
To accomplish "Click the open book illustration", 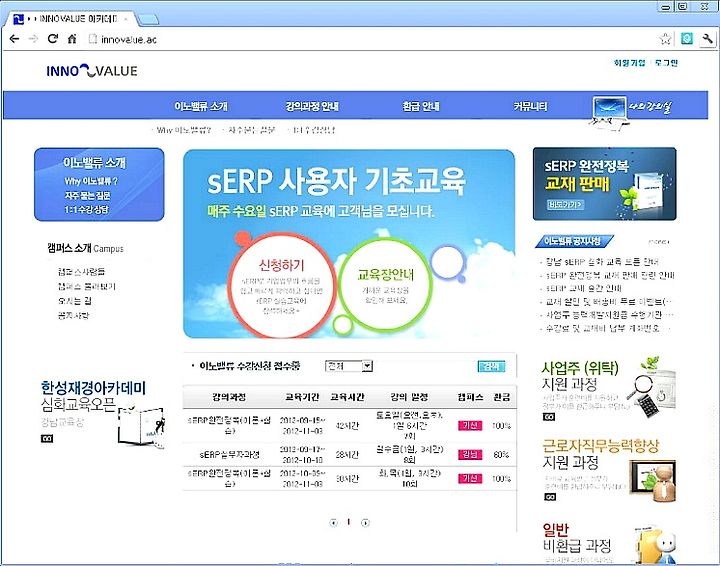I will pos(140,427).
